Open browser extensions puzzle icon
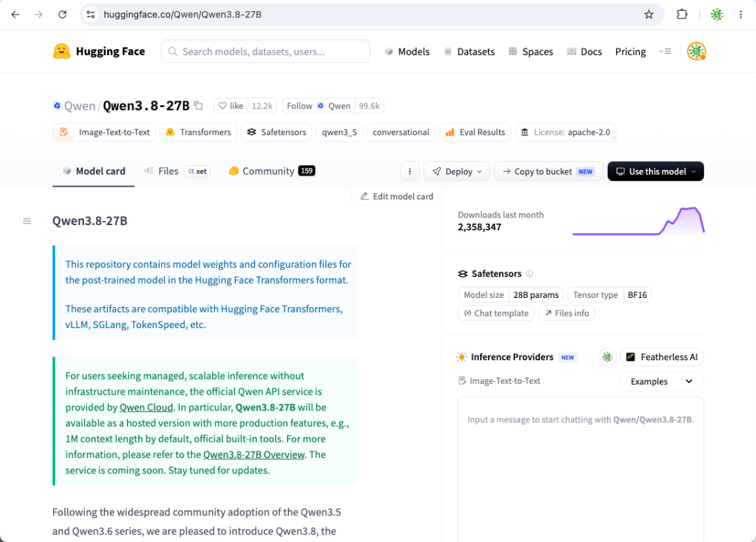The width and height of the screenshot is (756, 542). [x=682, y=15]
